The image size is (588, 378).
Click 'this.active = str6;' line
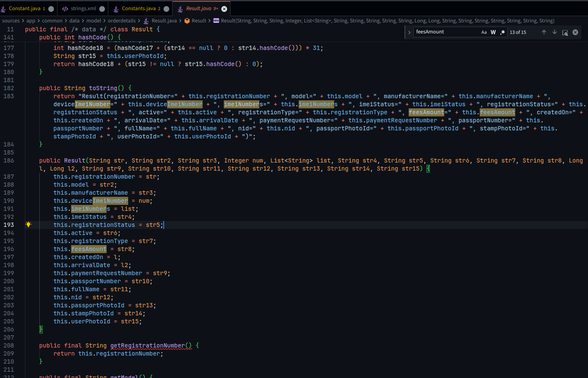click(87, 233)
